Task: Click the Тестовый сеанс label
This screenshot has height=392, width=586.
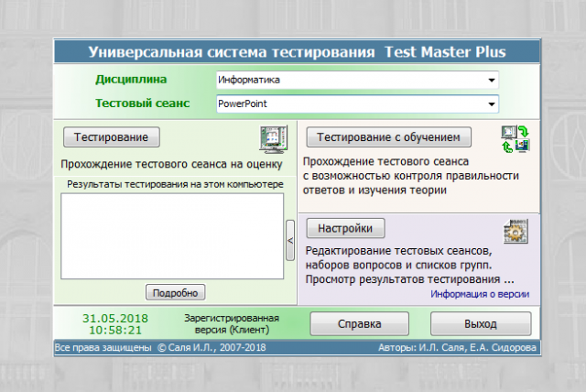Action: point(143,103)
